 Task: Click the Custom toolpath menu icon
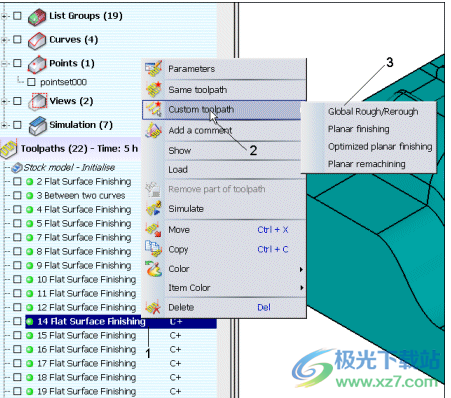point(153,109)
